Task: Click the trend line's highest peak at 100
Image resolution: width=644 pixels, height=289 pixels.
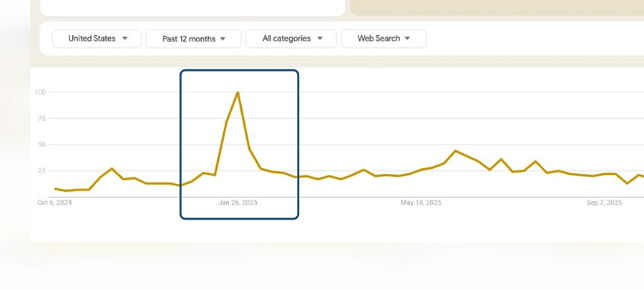Action: 238,92
